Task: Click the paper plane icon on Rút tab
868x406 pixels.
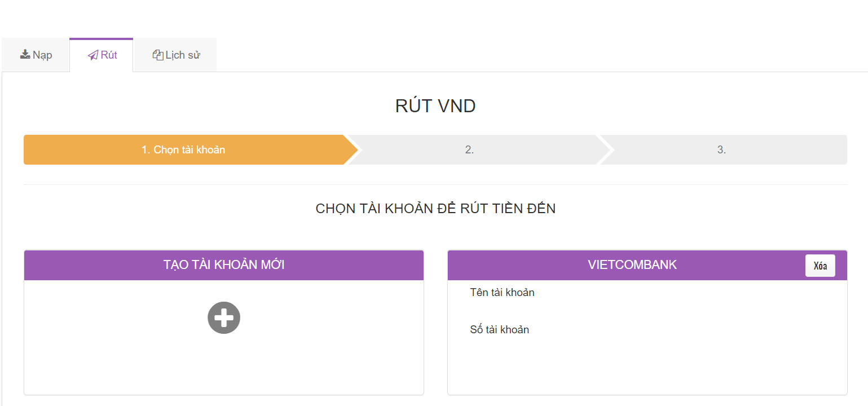Action: point(93,55)
